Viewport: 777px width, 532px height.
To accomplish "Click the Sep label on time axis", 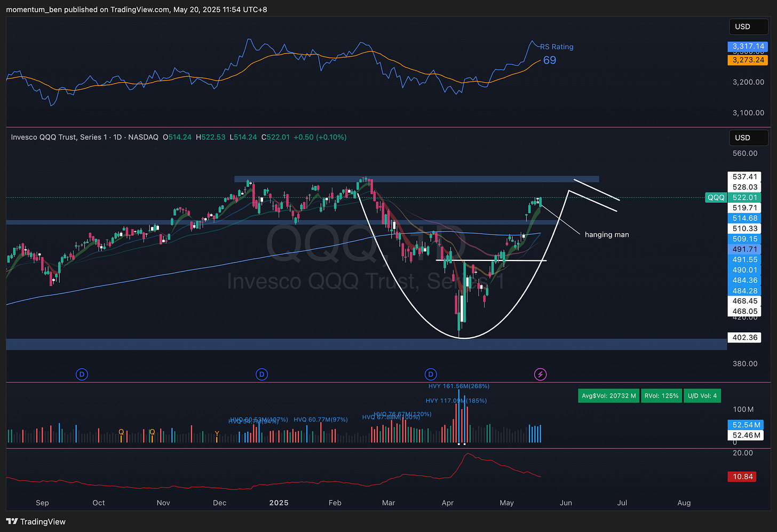I will point(42,503).
